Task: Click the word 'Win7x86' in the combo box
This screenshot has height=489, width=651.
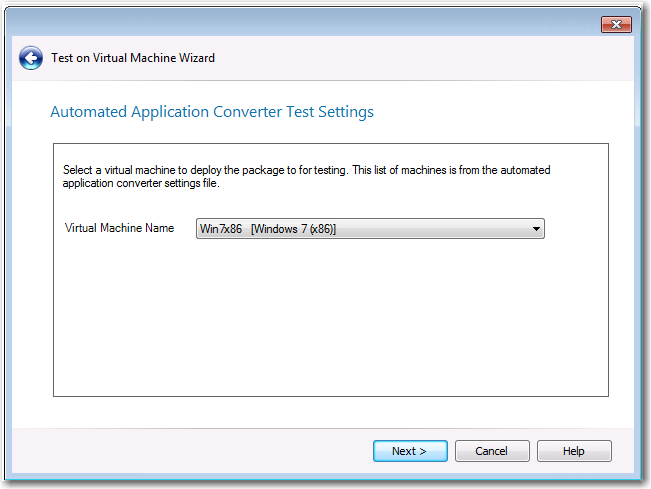Action: 220,229
